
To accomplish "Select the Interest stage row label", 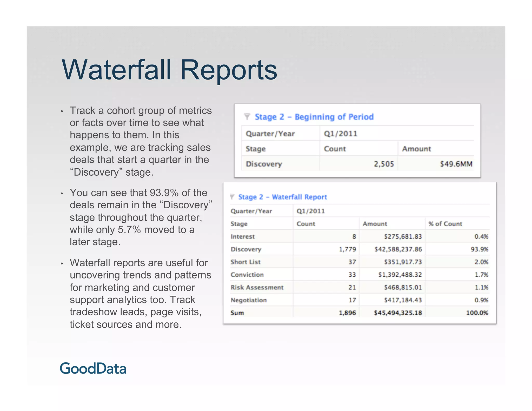I will pos(243,236).
